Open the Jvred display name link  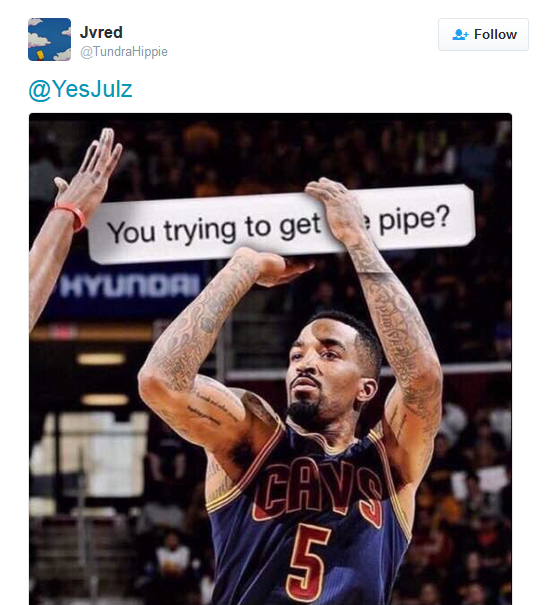(x=101, y=32)
